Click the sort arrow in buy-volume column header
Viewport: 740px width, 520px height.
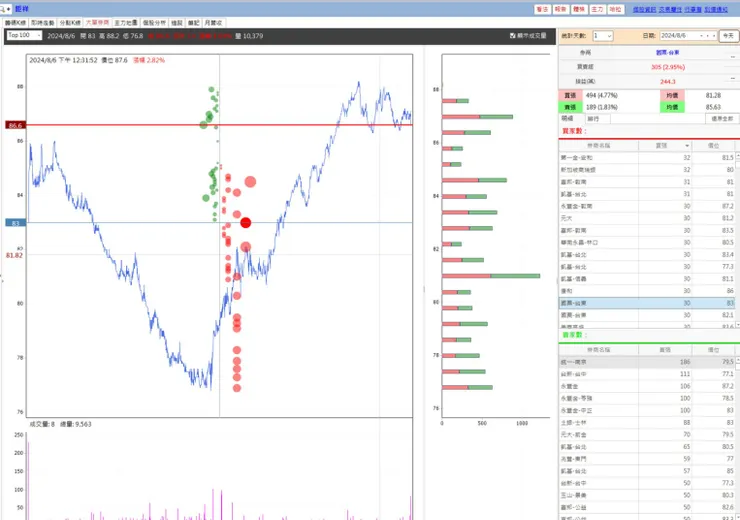coord(687,146)
